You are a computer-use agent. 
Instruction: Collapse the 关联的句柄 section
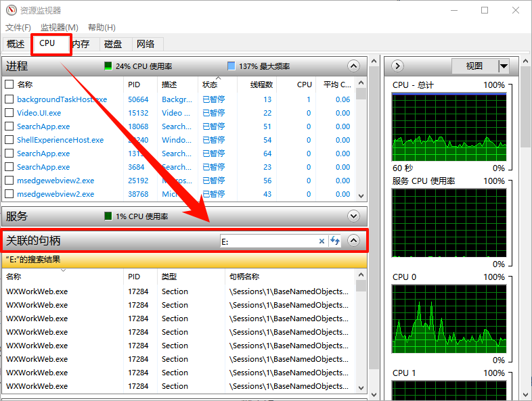click(x=353, y=241)
